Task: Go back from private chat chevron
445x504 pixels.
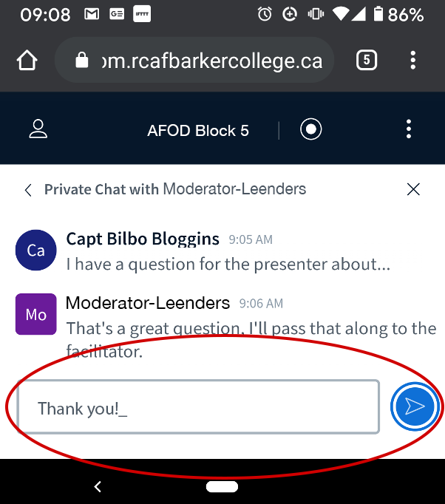Action: pos(28,190)
